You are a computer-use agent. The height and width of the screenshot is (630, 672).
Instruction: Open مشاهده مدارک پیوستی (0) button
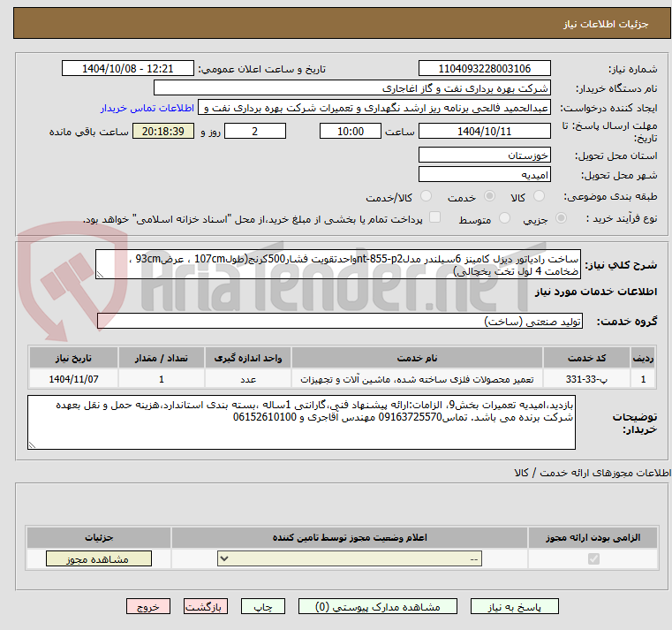click(x=378, y=606)
